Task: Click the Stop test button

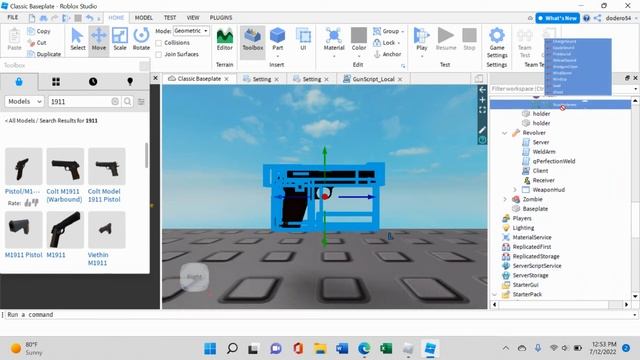Action: (469, 39)
